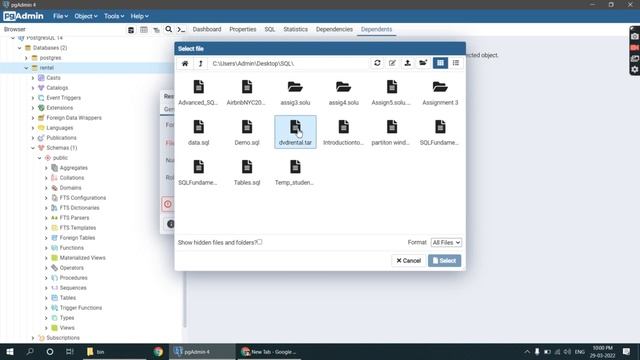The width and height of the screenshot is (640, 360).
Task: Select the Advanced_SQ file
Action: (198, 92)
